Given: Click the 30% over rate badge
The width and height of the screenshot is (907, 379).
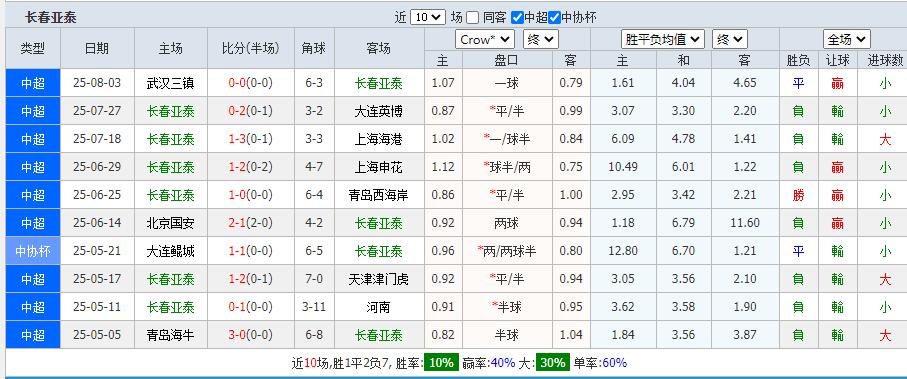Looking at the screenshot, I should 553,363.
